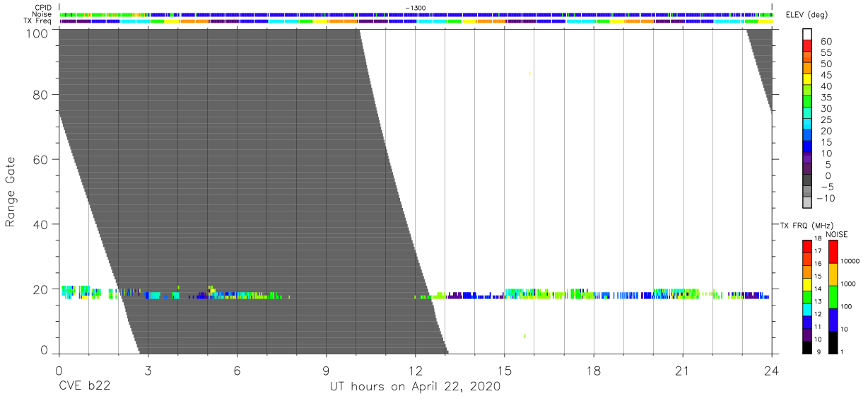This screenshot has height=401, width=868.
Task: Click the blue swatch of the NOISE colorbar
Action: click(832, 320)
